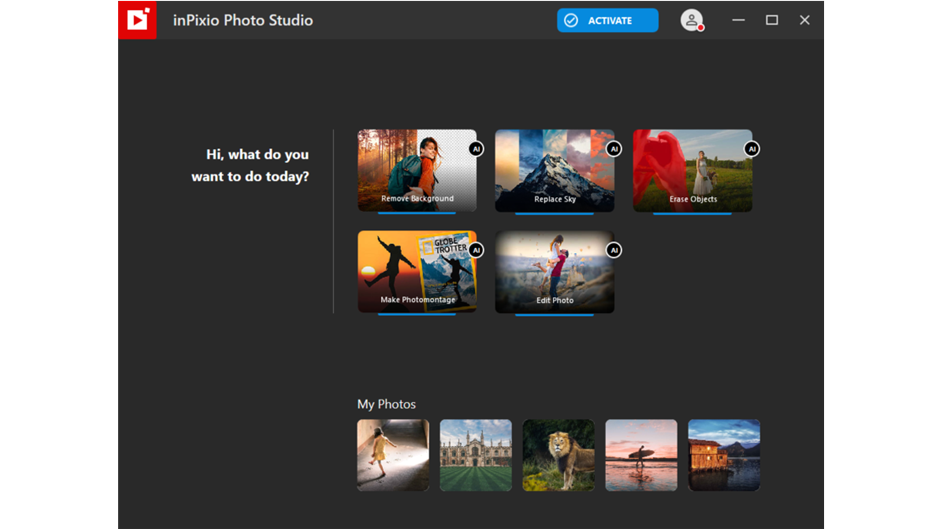Select the girl in yellow dress photo
This screenshot has height=529, width=948.
393,455
